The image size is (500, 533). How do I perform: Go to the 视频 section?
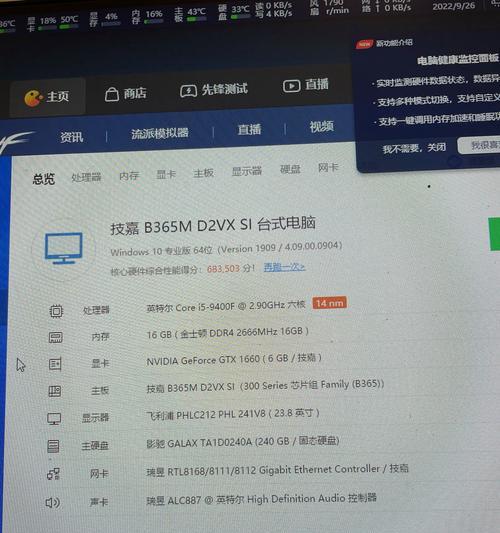coord(322,126)
